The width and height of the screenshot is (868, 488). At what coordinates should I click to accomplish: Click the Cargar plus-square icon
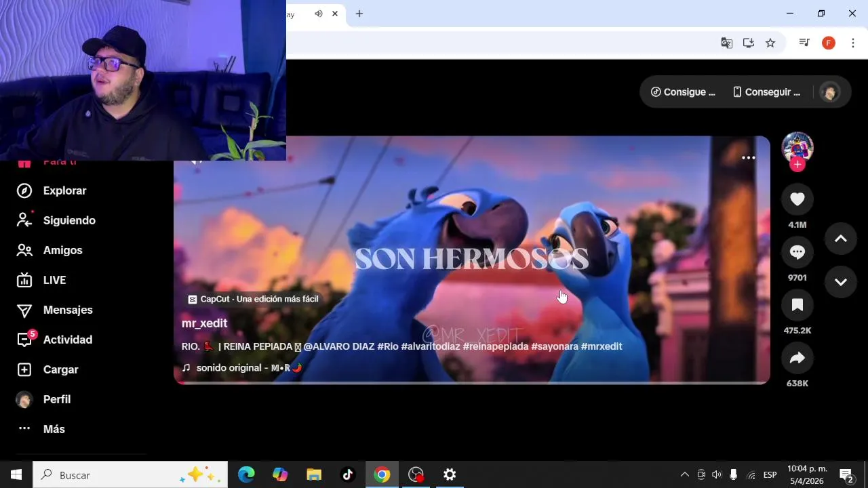24,369
